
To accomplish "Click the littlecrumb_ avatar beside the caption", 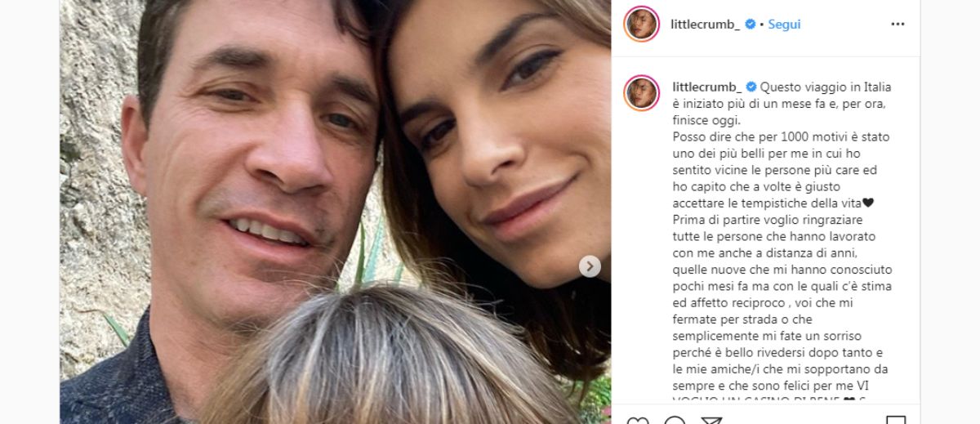I will coord(641,92).
